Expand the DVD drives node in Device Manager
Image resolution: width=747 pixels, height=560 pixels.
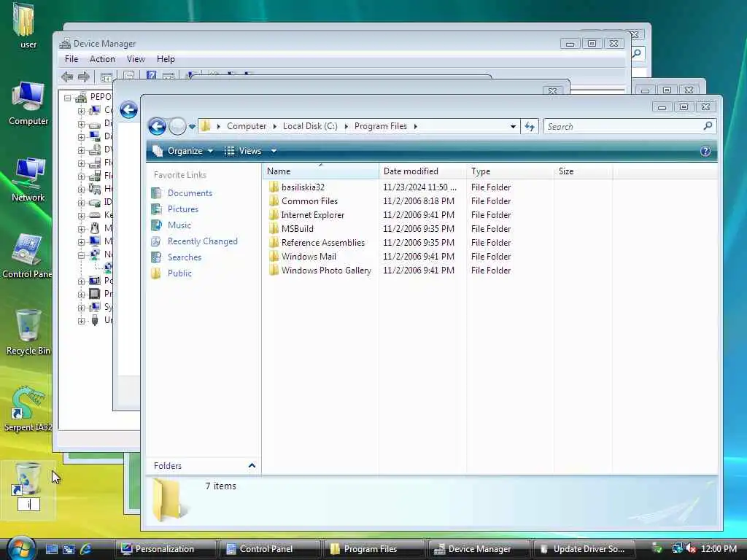coord(81,150)
